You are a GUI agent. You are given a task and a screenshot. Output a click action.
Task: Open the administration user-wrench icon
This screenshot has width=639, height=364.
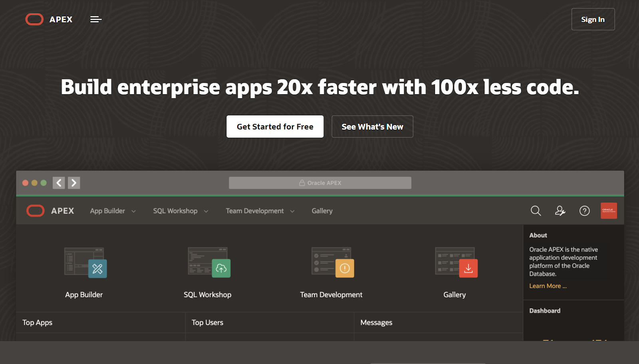(560, 211)
